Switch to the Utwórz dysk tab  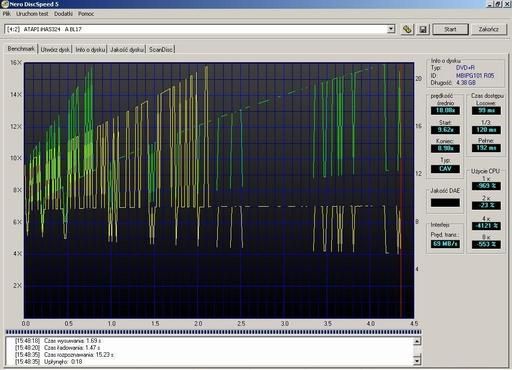pos(55,49)
